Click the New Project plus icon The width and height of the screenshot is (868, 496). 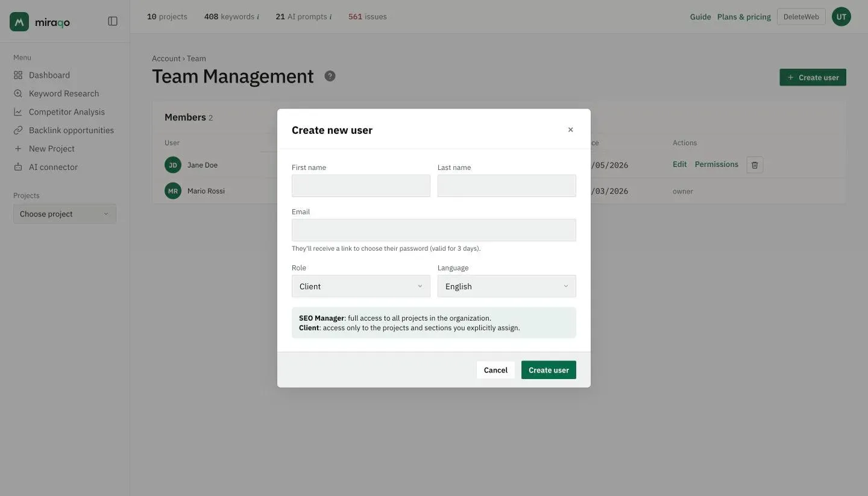[18, 149]
